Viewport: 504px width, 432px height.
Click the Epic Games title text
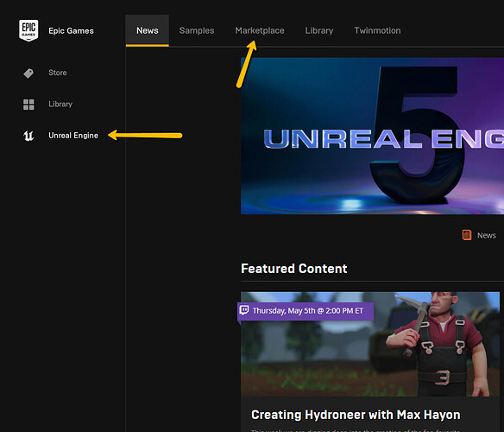(x=71, y=31)
